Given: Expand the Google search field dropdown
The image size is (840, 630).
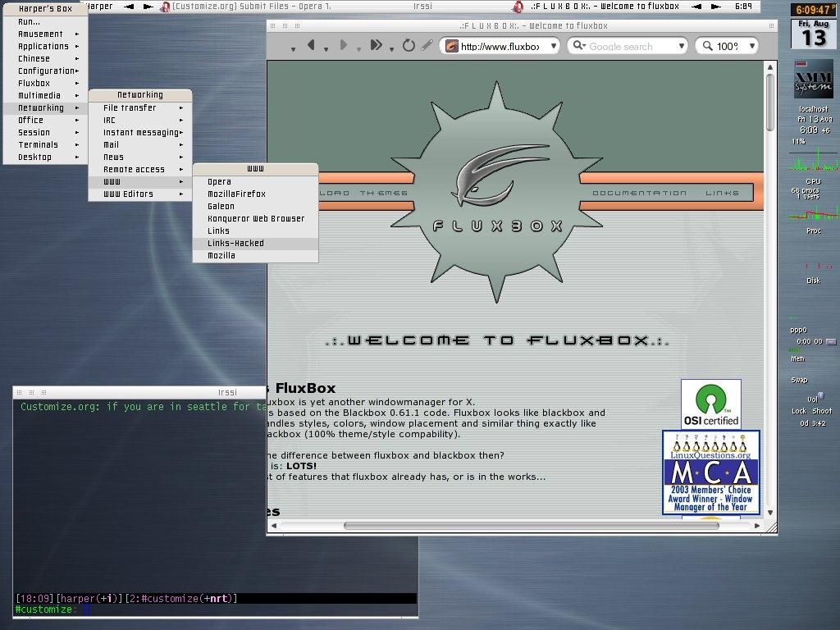Looking at the screenshot, I should point(682,46).
